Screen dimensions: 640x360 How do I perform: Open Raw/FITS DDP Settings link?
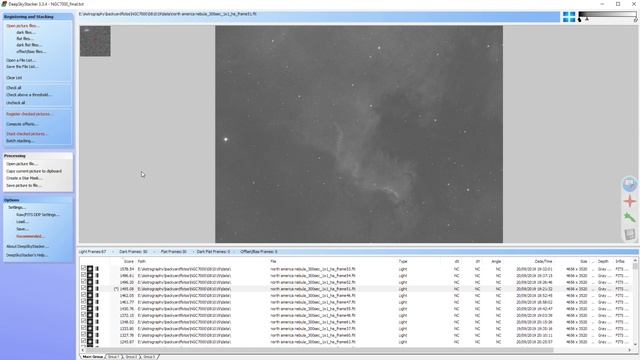(38, 215)
